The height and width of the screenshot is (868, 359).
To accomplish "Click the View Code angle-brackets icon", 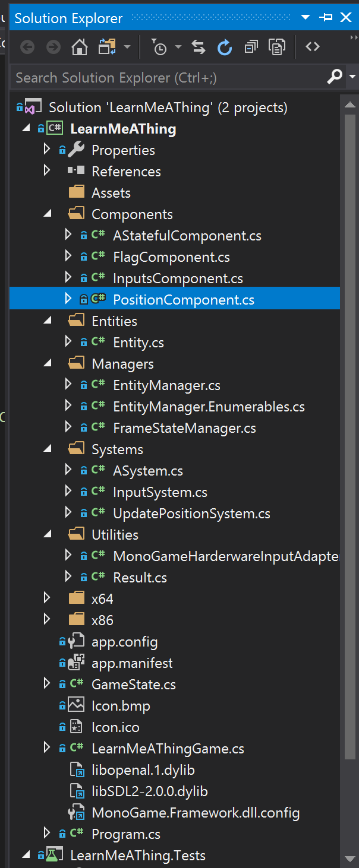I will click(313, 47).
